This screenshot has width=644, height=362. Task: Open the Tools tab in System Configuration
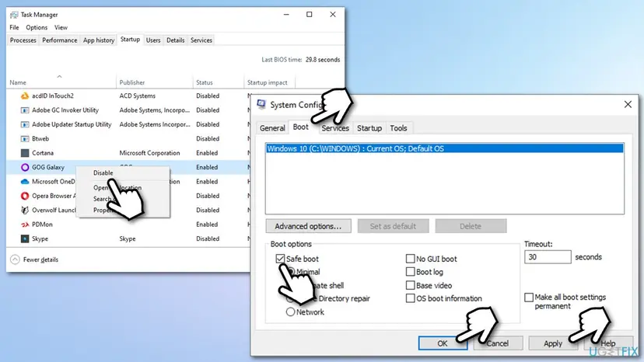[398, 128]
